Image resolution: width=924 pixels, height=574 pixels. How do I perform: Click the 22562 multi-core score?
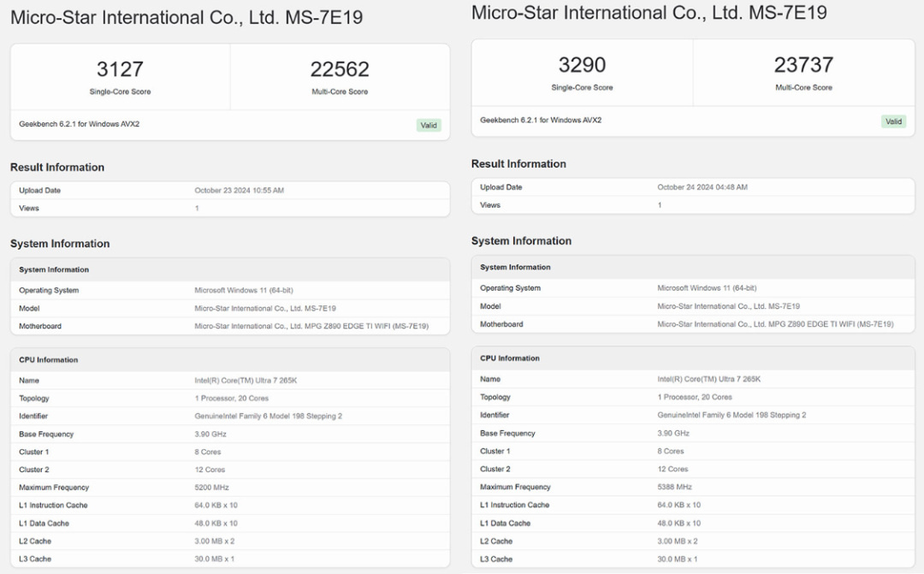click(x=340, y=68)
